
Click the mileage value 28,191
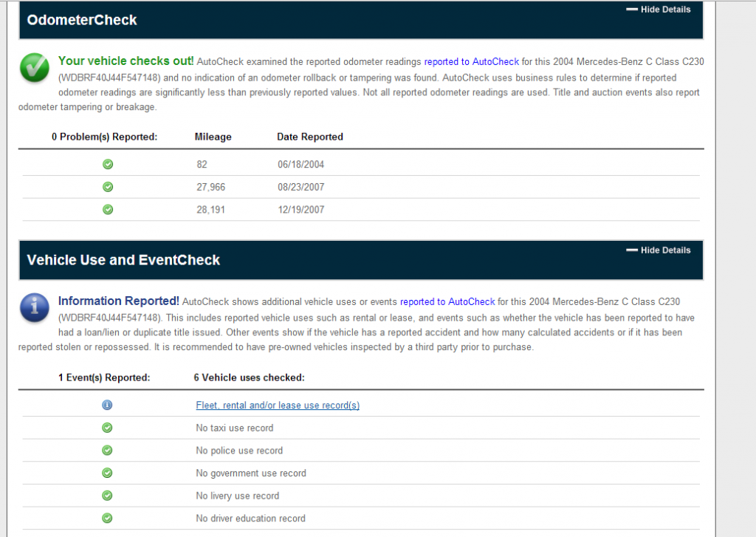click(210, 210)
